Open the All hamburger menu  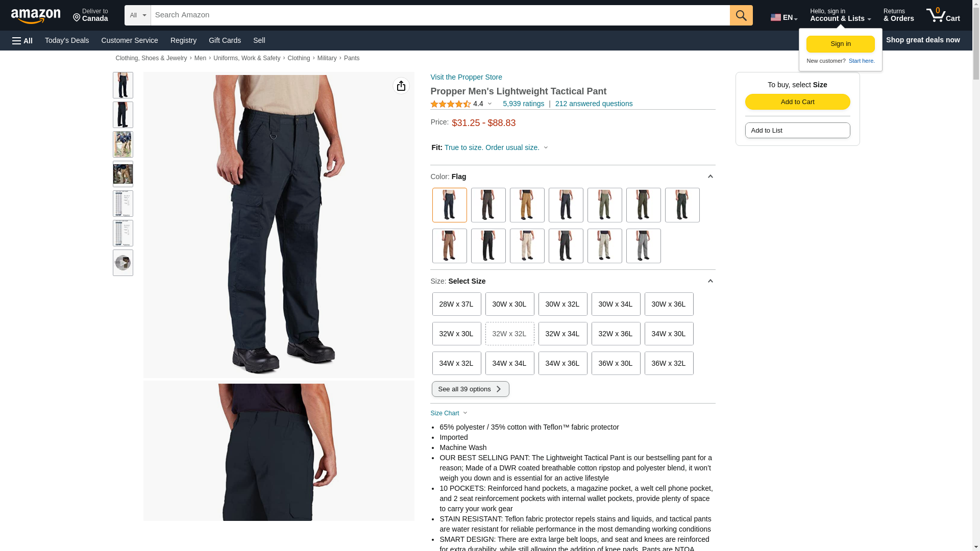coord(22,40)
